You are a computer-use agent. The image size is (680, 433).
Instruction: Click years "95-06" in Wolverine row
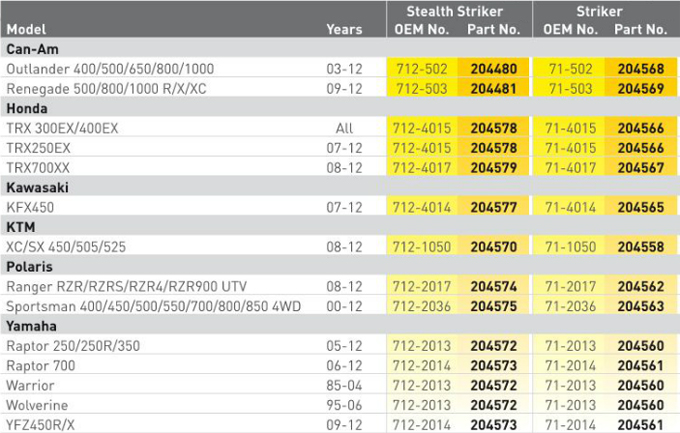point(344,405)
